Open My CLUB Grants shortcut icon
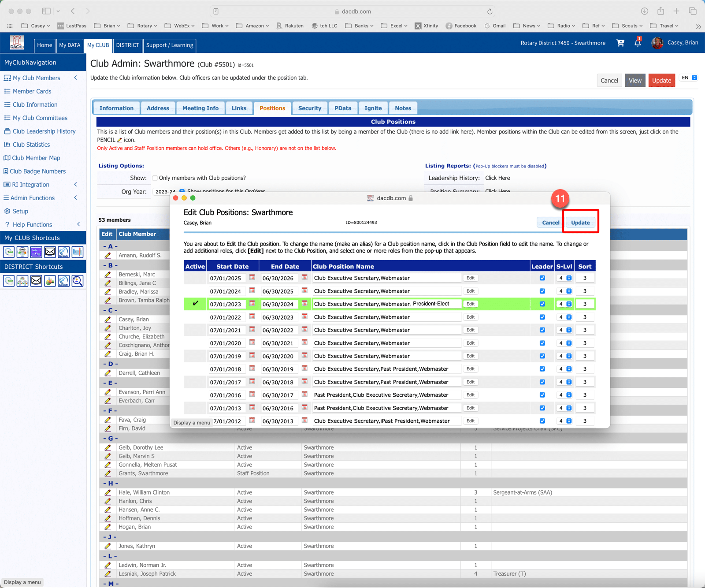 [x=63, y=252]
